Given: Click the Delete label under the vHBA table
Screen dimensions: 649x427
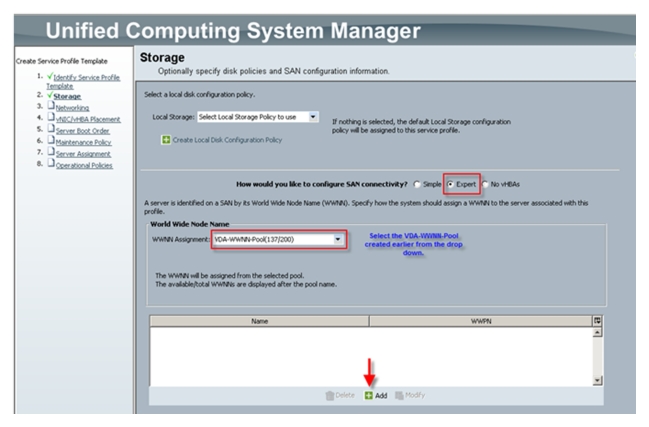Looking at the screenshot, I should pyautogui.click(x=345, y=396).
